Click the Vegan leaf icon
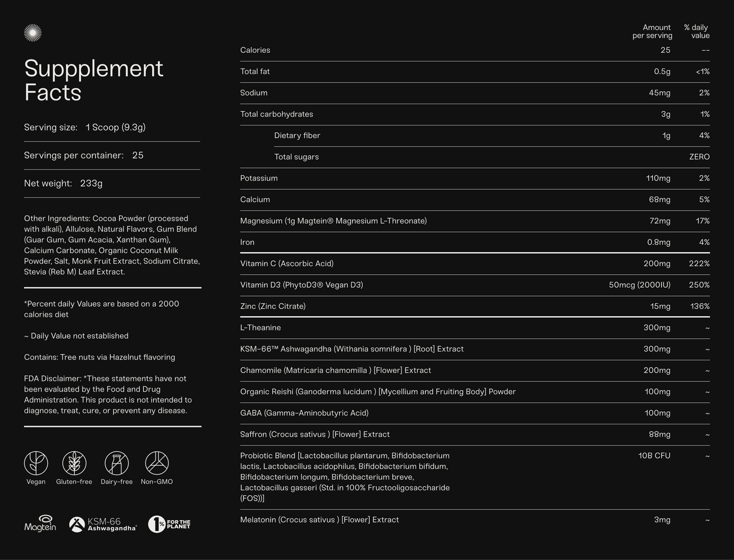734x560 pixels. (x=36, y=463)
